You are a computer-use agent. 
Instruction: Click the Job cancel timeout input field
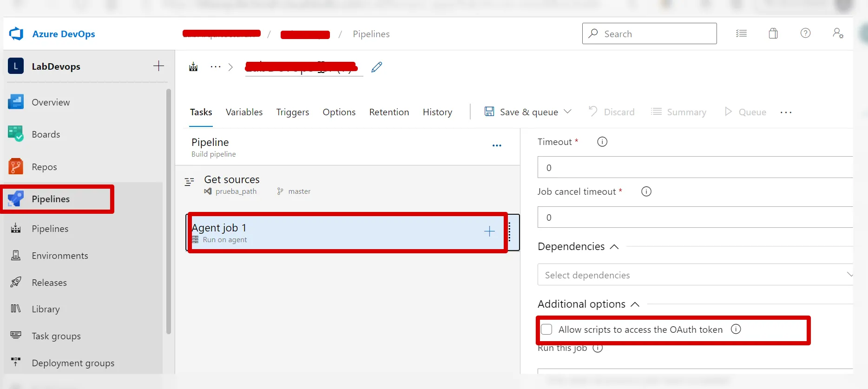click(x=695, y=217)
